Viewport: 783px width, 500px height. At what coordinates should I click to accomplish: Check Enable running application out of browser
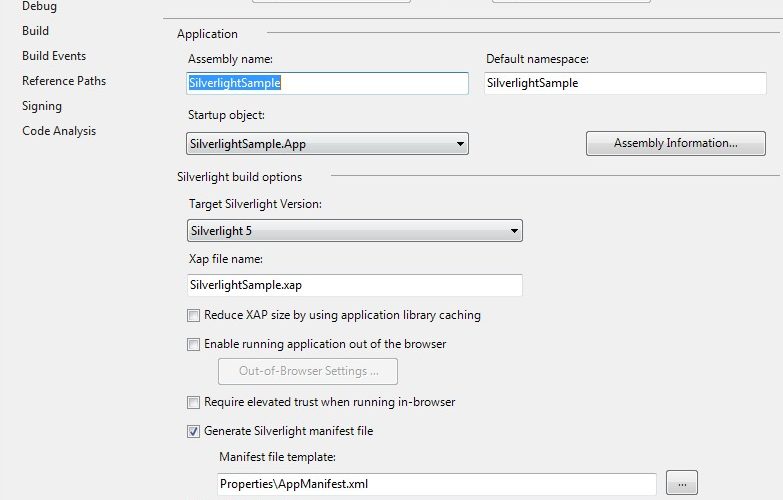point(194,344)
